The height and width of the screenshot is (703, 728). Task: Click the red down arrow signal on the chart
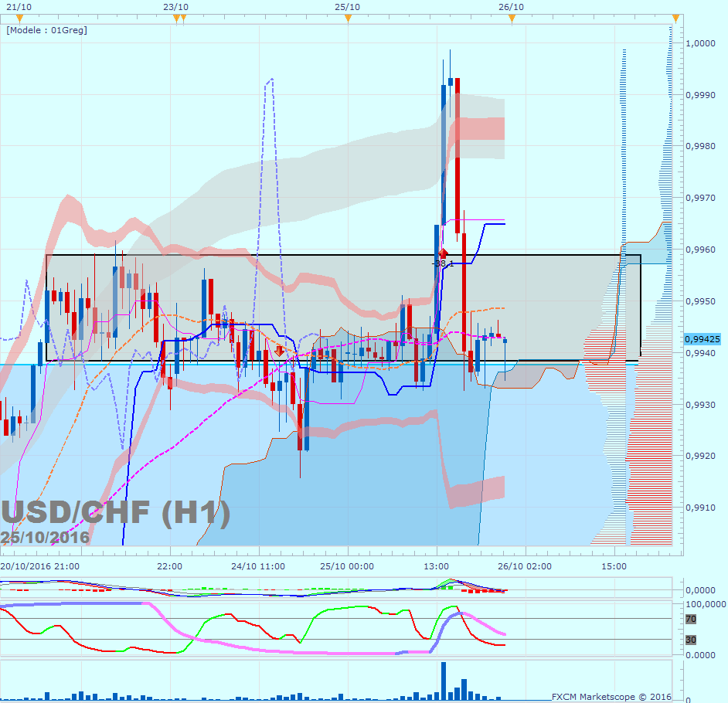pos(279,351)
